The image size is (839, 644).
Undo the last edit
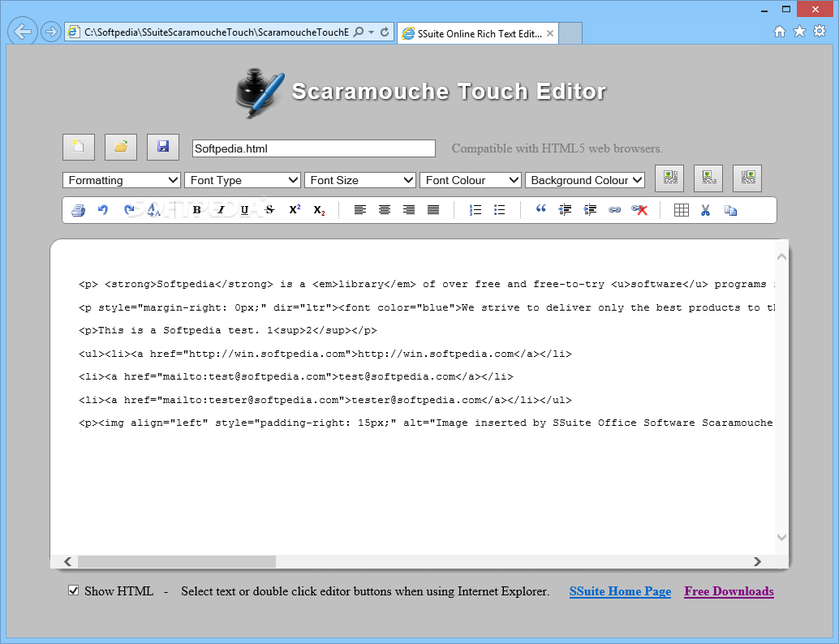click(103, 210)
